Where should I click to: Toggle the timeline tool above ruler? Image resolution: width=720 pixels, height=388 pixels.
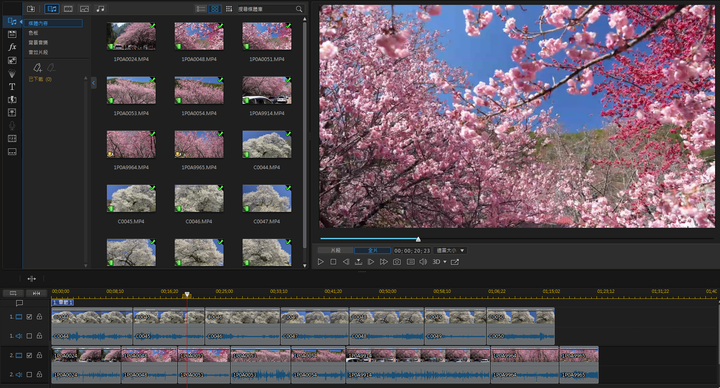click(32, 279)
